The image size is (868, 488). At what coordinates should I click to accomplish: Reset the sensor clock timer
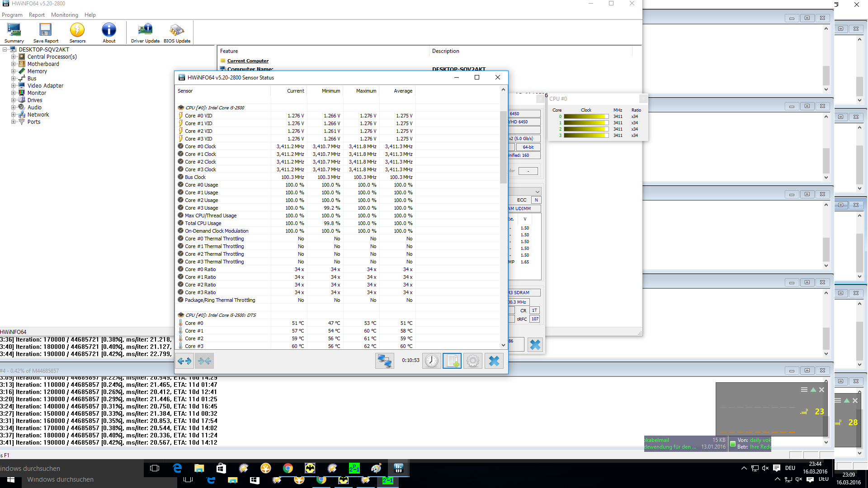[x=431, y=361]
